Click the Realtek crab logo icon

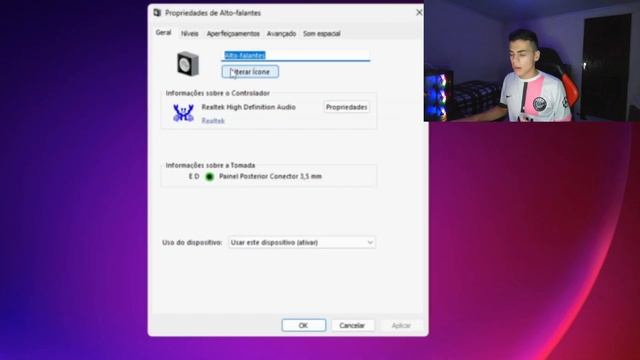[183, 113]
